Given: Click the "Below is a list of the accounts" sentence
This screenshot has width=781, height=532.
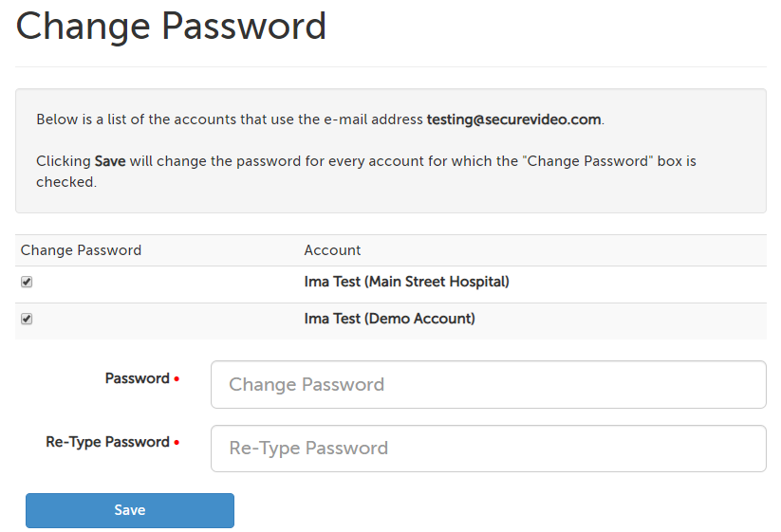Looking at the screenshot, I should pos(228,119).
